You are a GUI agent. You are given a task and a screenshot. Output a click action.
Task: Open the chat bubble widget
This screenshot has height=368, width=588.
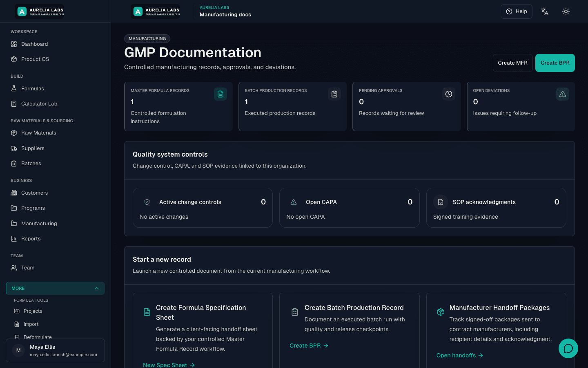568,348
